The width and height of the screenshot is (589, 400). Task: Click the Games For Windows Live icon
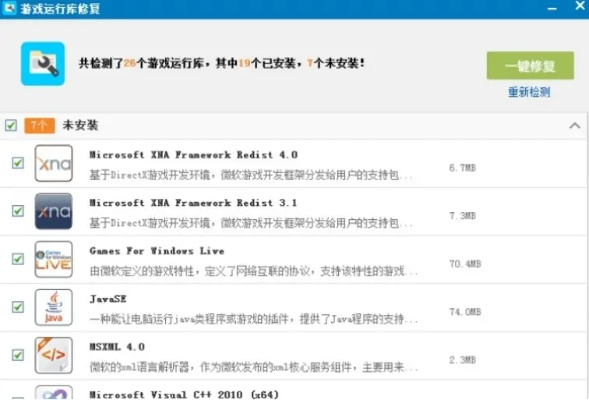pos(54,259)
